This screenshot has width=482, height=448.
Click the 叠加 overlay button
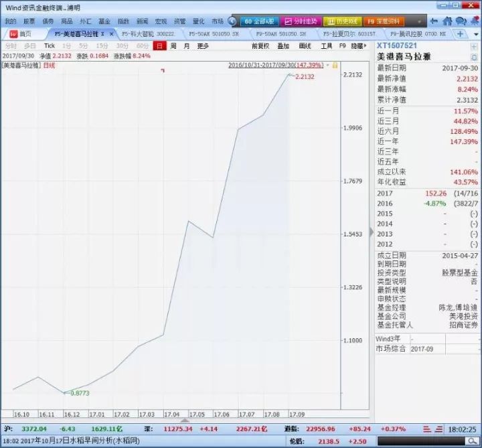pos(283,46)
